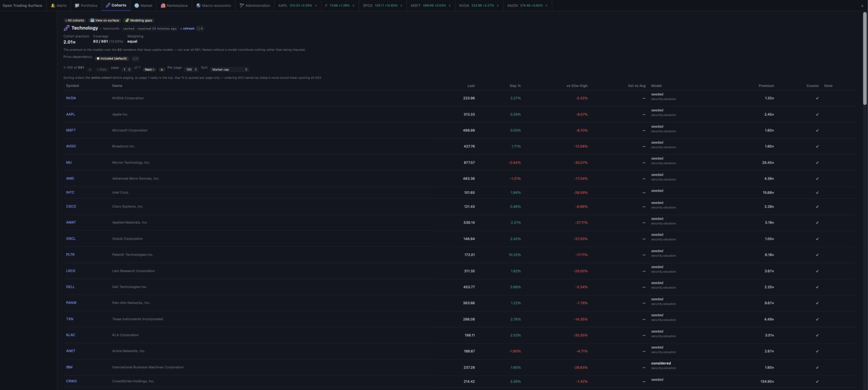Screen dimensions: 868x390
Task: Click Texas Instruments Incorporated name
Action: [137, 319]
